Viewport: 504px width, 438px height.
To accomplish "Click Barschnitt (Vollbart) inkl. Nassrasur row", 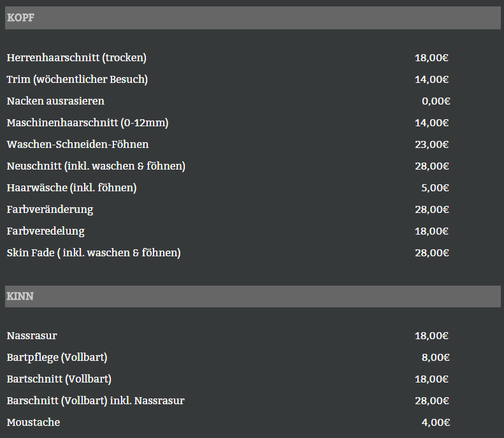I will coord(96,401).
